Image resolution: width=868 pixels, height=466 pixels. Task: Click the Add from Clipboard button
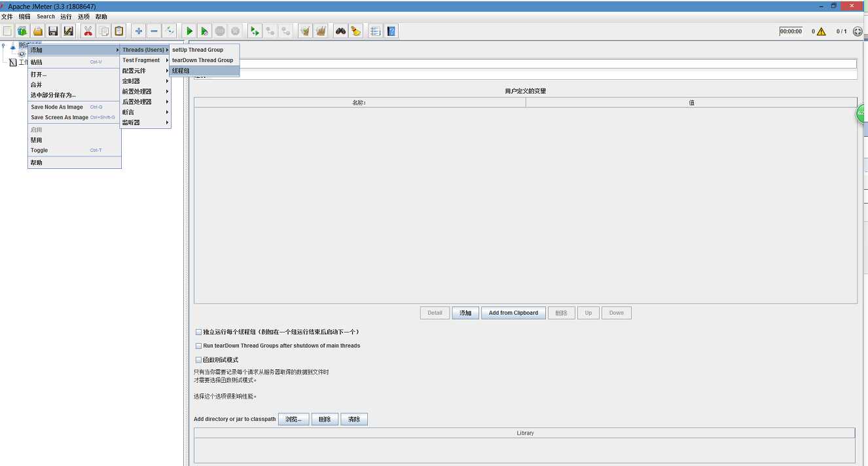[514, 313]
